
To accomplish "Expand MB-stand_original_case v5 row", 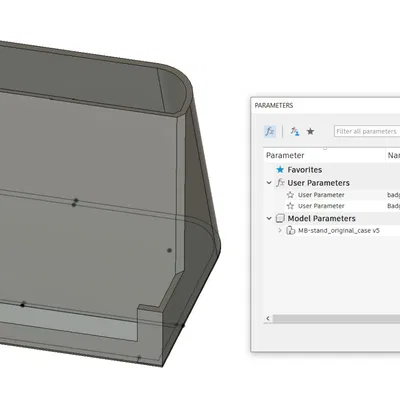I will pos(280,230).
